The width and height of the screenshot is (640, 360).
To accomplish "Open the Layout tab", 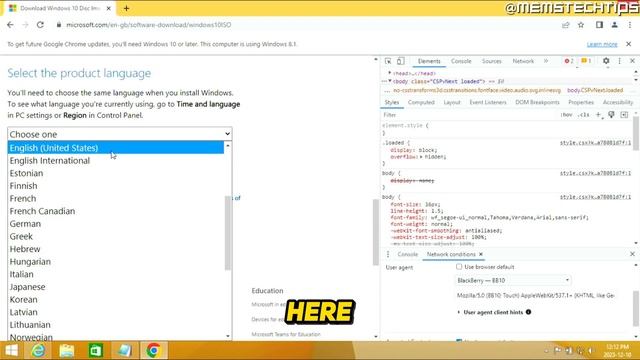I will click(452, 102).
